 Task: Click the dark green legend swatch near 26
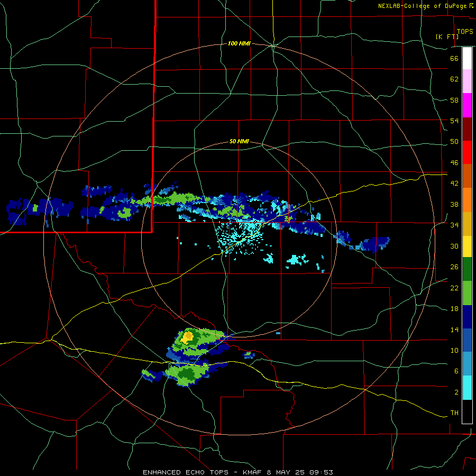(467, 269)
